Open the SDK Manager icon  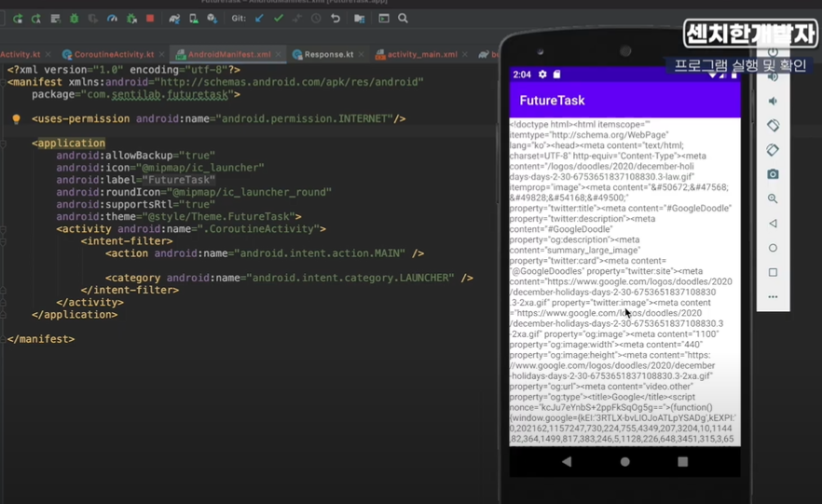click(212, 19)
